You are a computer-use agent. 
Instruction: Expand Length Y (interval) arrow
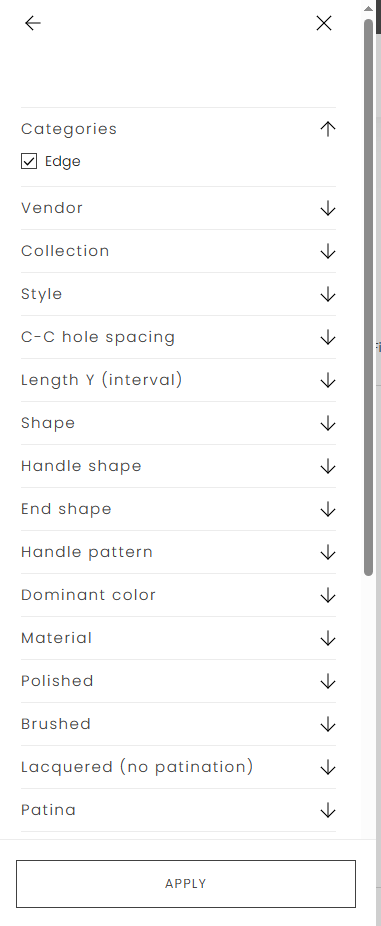point(328,380)
